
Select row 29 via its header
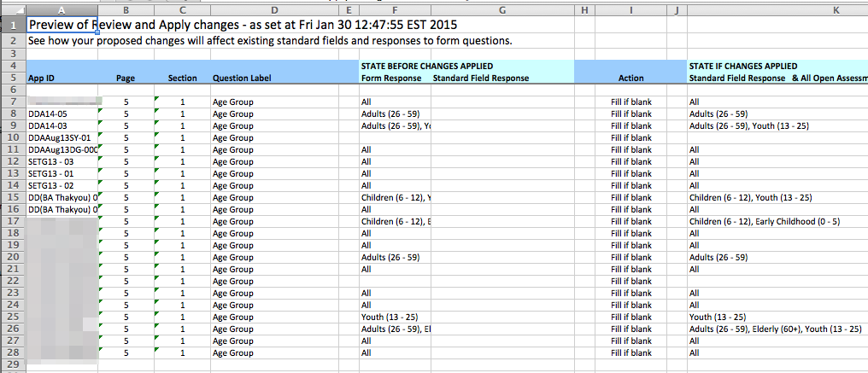click(13, 364)
